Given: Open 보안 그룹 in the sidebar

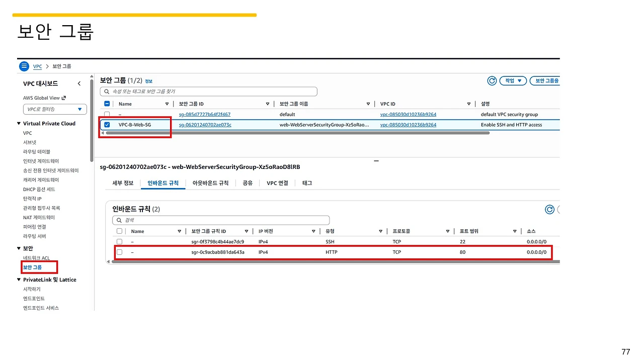Looking at the screenshot, I should click(x=32, y=267).
